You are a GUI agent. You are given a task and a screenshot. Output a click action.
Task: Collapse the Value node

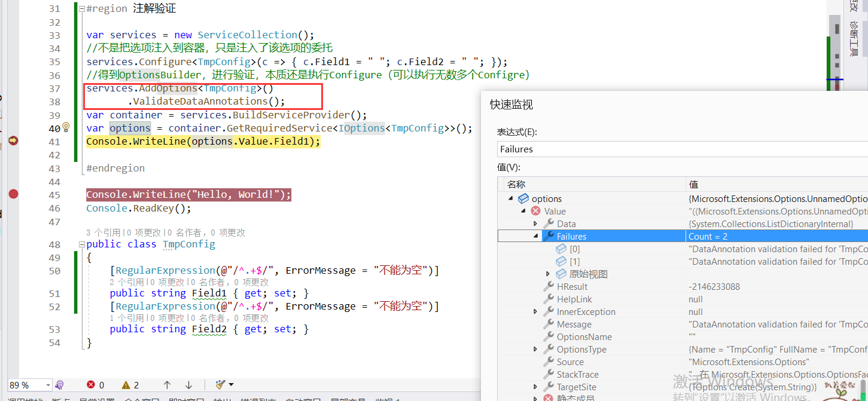[523, 212]
